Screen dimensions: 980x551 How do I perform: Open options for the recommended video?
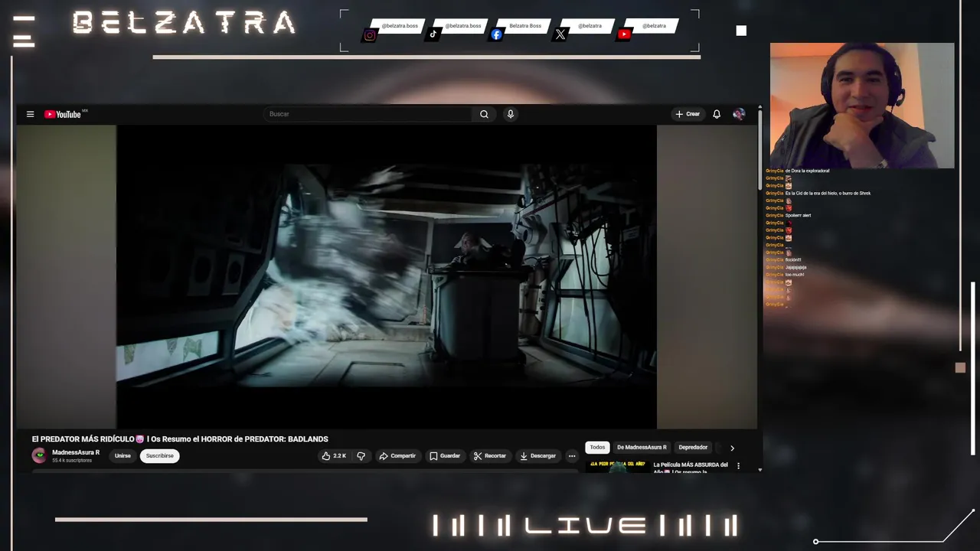click(x=738, y=465)
